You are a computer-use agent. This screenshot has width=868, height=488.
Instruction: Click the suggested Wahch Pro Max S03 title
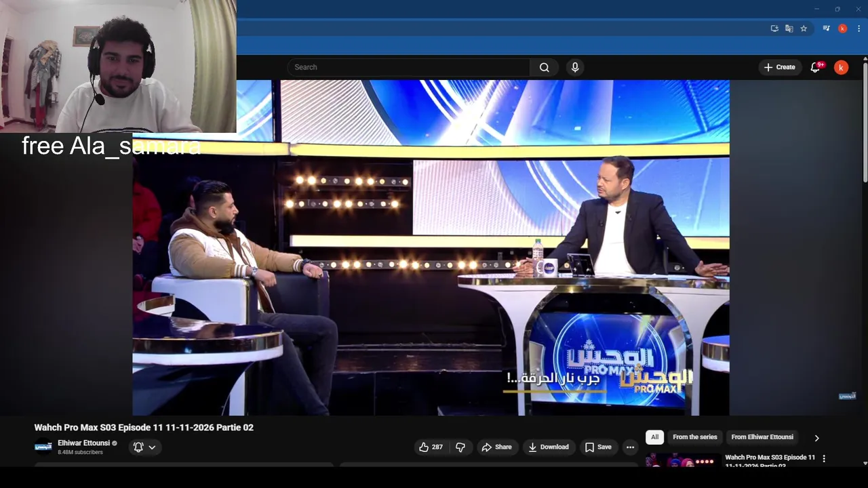pos(770,461)
